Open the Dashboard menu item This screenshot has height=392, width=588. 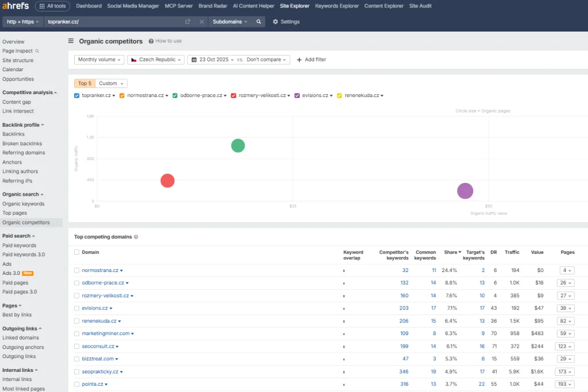click(89, 6)
